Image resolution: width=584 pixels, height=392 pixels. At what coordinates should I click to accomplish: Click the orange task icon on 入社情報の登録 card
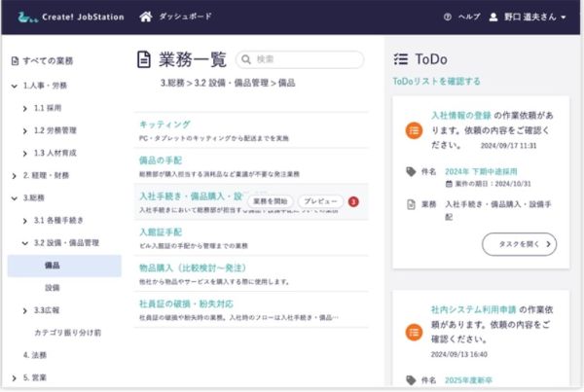point(414,129)
